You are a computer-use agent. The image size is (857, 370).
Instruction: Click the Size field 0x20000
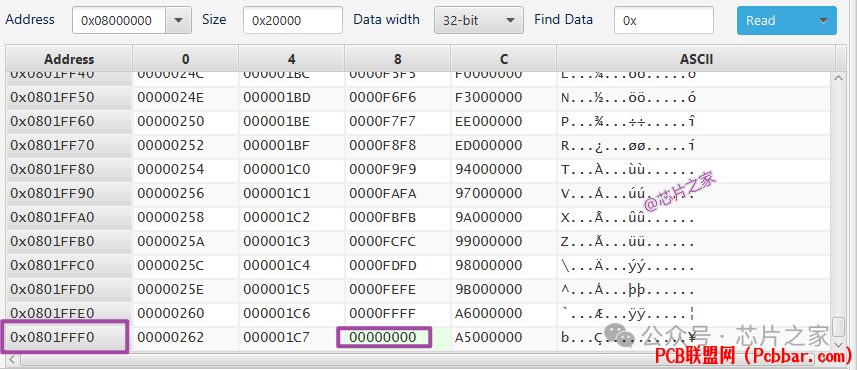293,20
